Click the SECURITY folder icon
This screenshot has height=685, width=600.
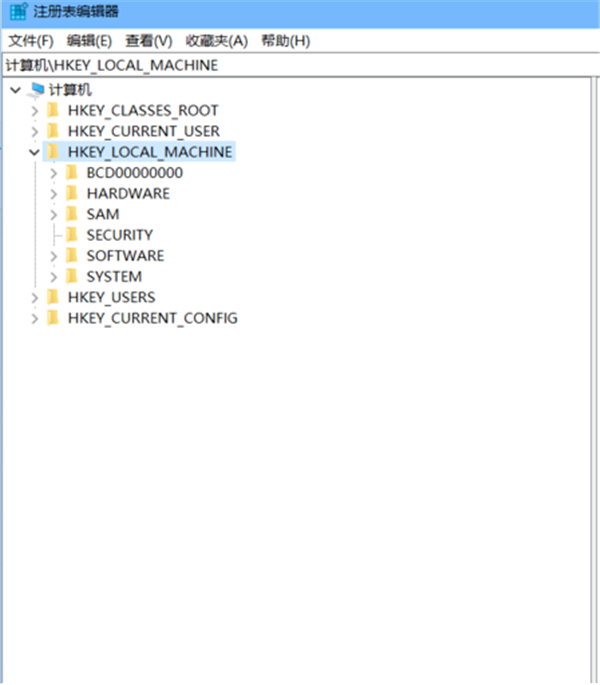pyautogui.click(x=71, y=235)
